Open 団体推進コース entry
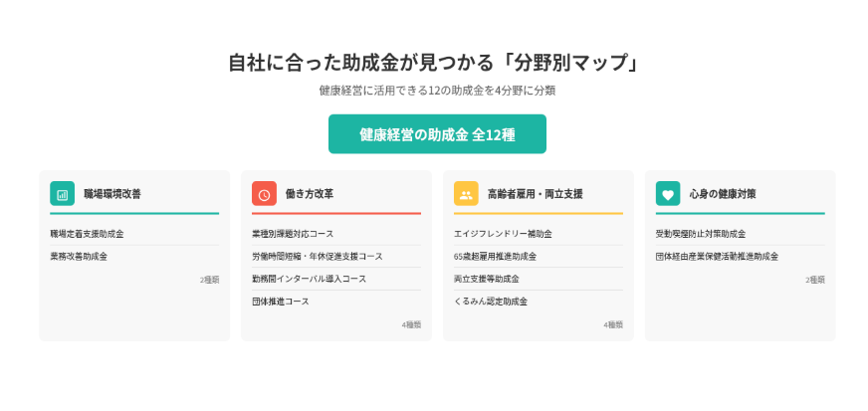The width and height of the screenshot is (868, 411). [280, 301]
